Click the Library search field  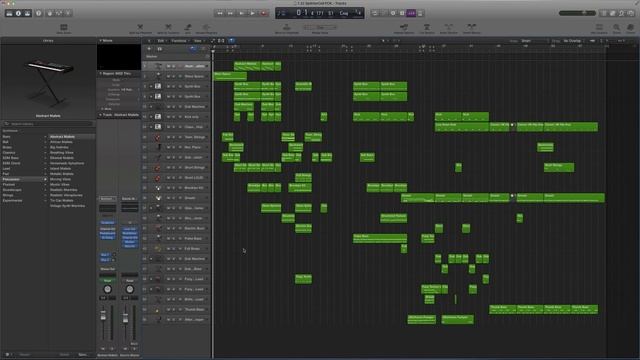point(48,124)
